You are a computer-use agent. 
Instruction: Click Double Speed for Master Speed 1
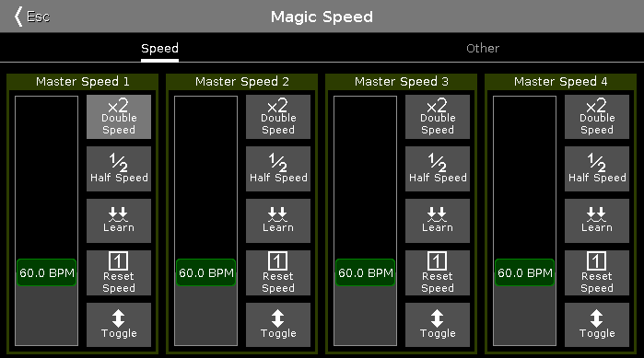pyautogui.click(x=119, y=117)
